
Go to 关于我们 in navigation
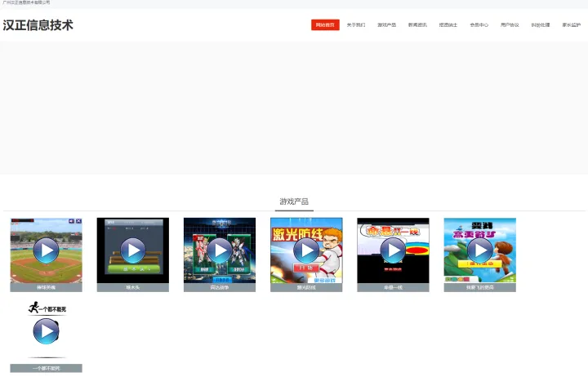pos(356,24)
